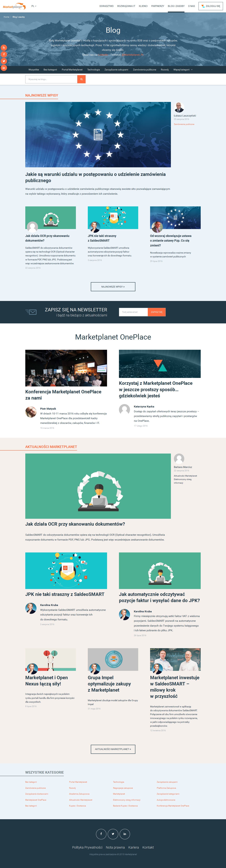Open the Twitter side share icon
226x868 pixels.
tap(4, 61)
